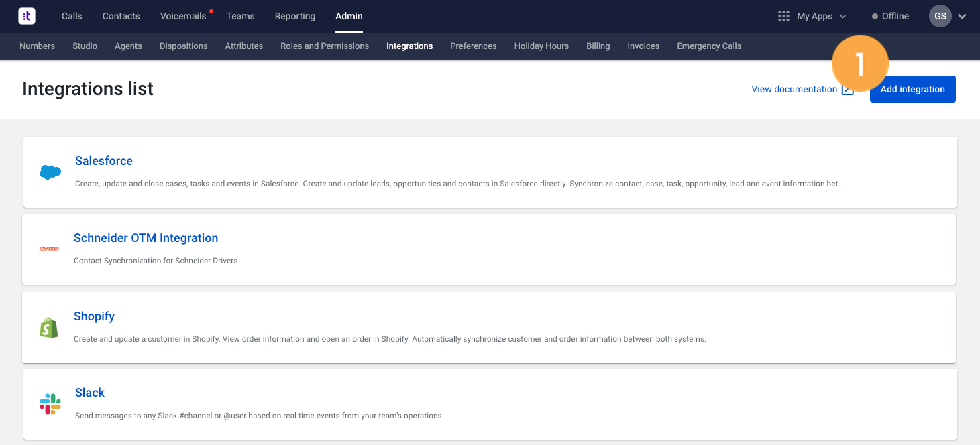
Task: Open the Contacts tab
Action: point(121,16)
